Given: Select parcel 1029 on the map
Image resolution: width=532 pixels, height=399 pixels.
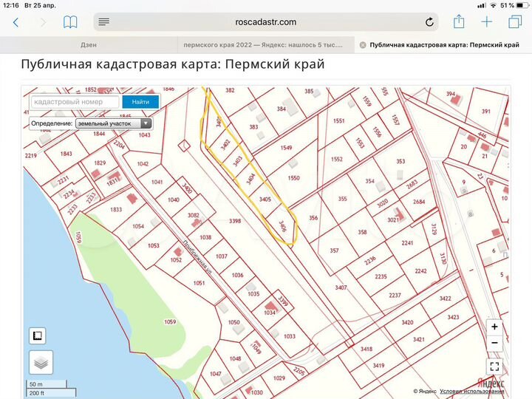Looking at the screenshot, I should point(279,378).
